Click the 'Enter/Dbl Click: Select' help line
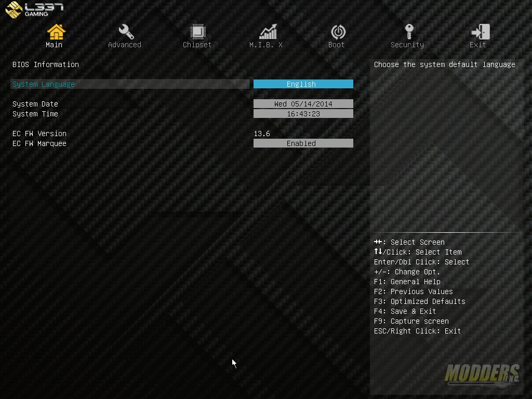This screenshot has height=399, width=532. pos(421,262)
